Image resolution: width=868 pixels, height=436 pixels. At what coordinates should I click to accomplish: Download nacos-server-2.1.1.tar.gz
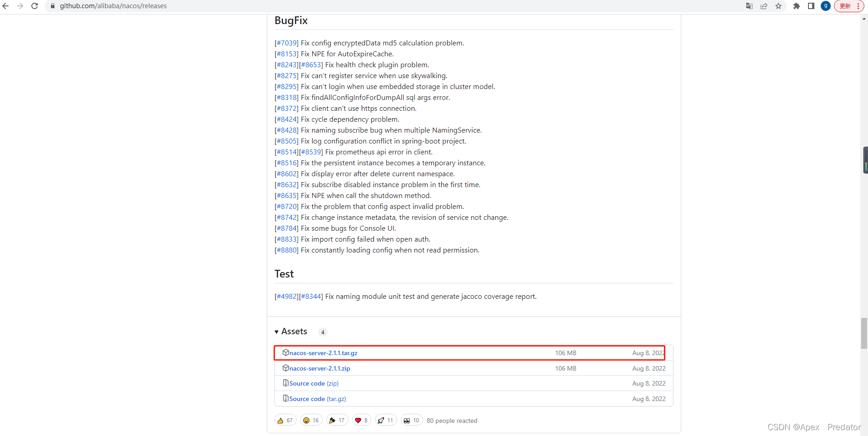point(324,353)
